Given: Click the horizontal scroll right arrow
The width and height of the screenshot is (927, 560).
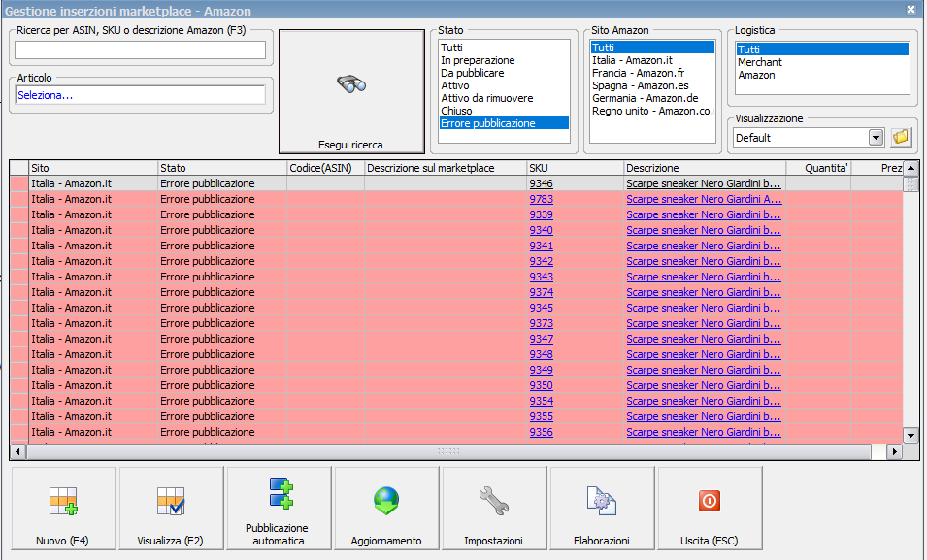Looking at the screenshot, I should (x=895, y=451).
